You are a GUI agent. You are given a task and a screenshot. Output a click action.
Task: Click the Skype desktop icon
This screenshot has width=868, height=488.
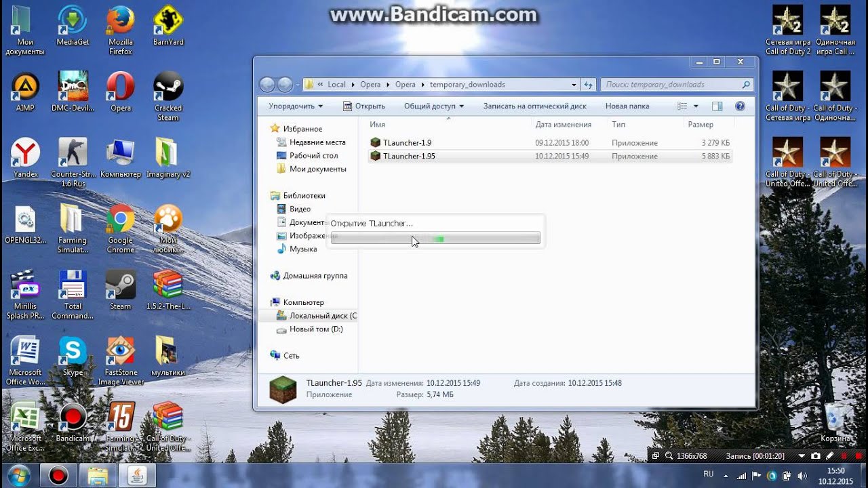coord(73,356)
